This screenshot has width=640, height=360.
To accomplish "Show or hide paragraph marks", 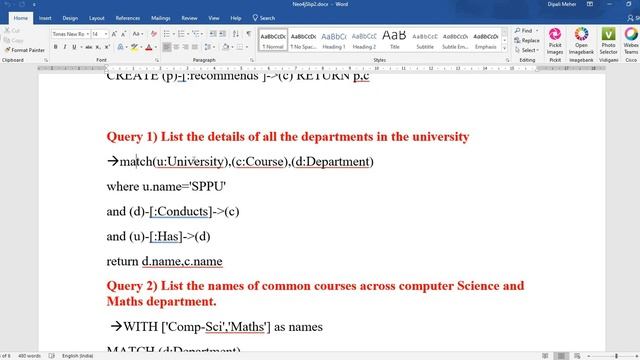I will tap(248, 34).
